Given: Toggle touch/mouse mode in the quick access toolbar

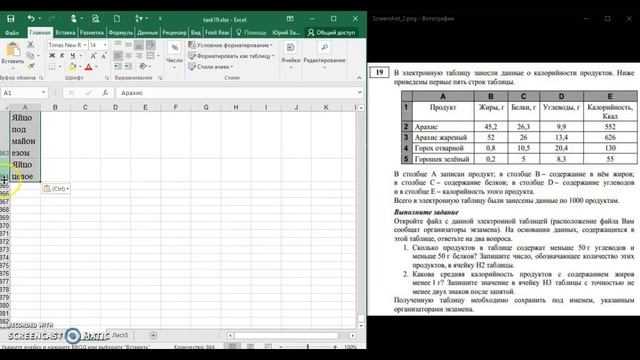Looking at the screenshot, I should (x=73, y=19).
